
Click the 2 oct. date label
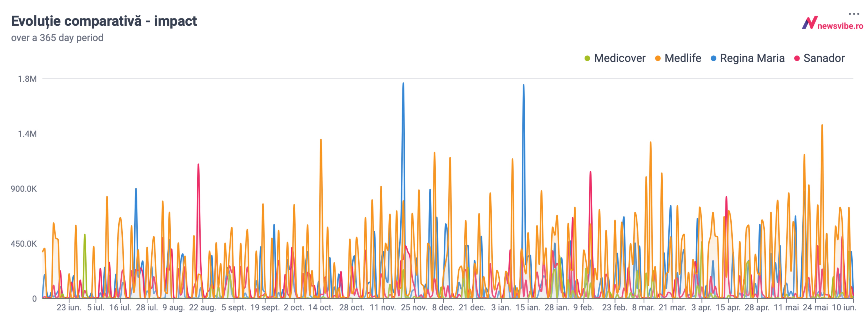point(294,307)
